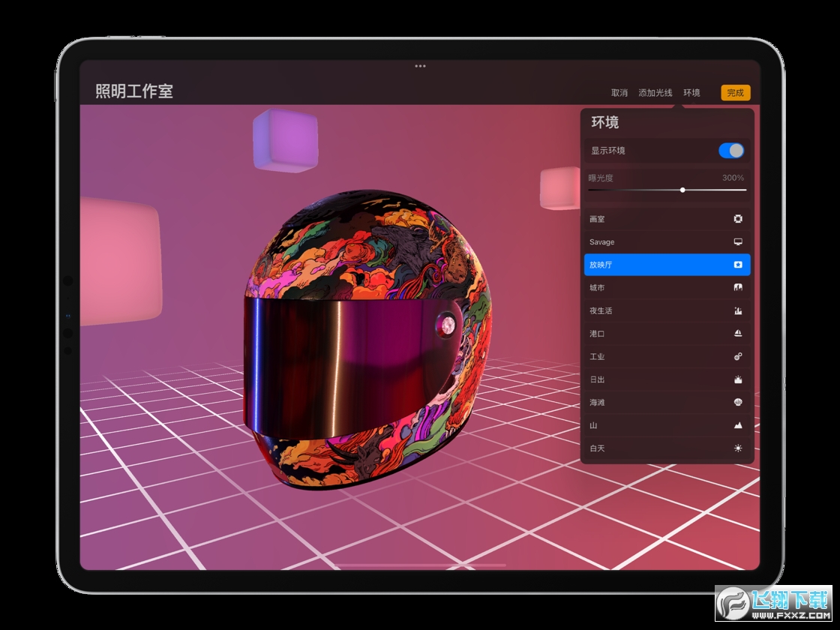
Task: Click the 城市 city buildings icon
Action: click(x=738, y=288)
